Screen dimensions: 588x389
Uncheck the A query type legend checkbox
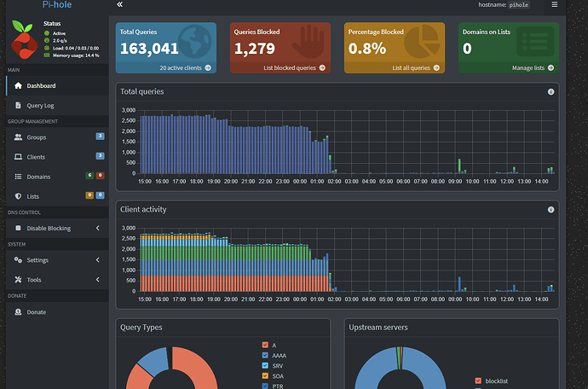[x=265, y=345]
